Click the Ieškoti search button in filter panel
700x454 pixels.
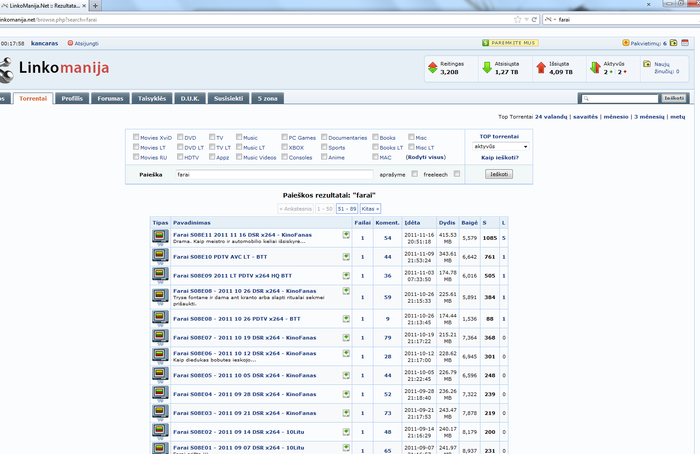tap(499, 174)
